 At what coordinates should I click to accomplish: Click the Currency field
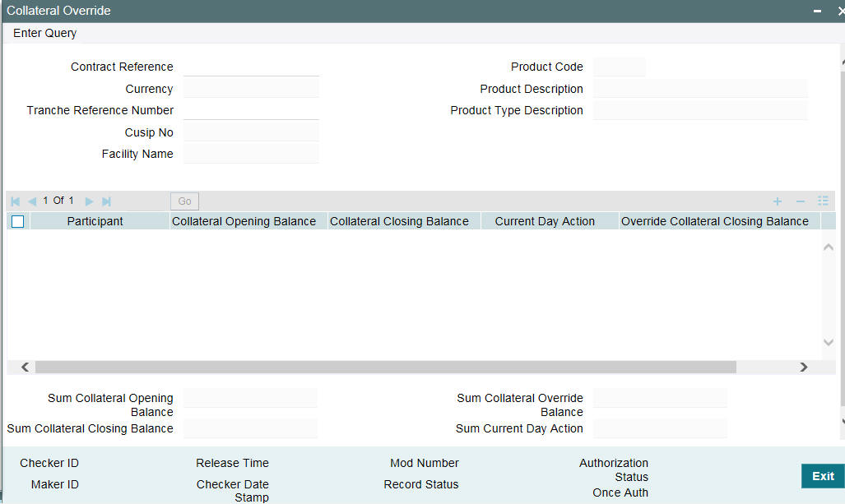(x=251, y=88)
